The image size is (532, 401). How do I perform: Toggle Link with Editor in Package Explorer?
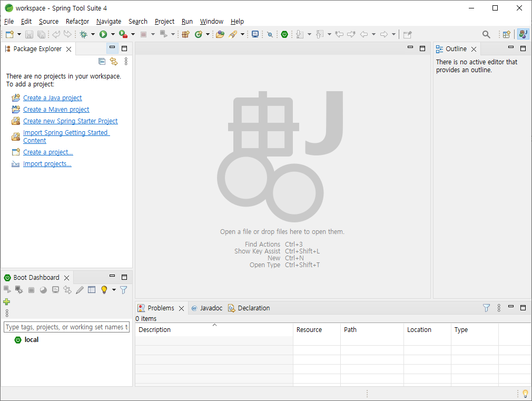click(x=114, y=62)
